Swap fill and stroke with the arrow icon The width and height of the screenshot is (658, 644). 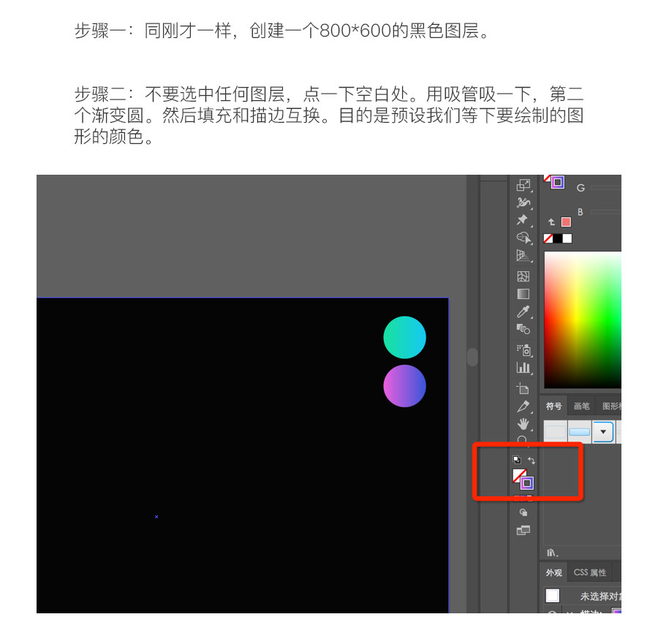[532, 461]
